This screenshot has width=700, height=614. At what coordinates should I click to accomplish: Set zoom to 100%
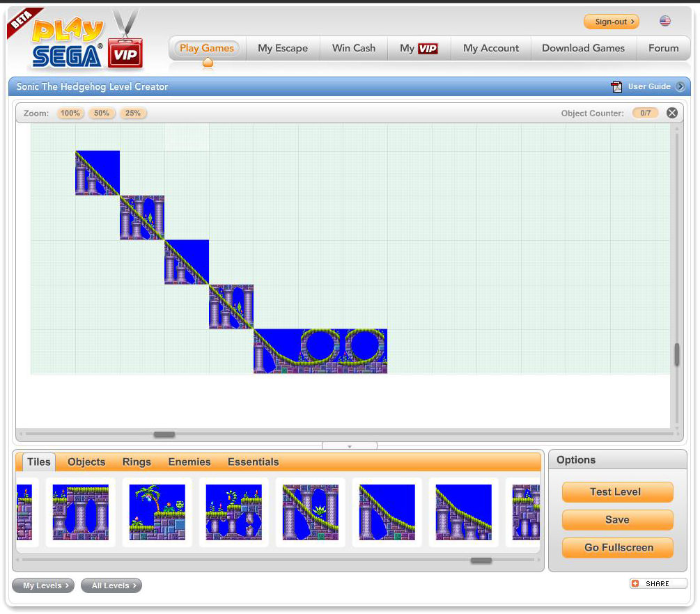pyautogui.click(x=70, y=113)
